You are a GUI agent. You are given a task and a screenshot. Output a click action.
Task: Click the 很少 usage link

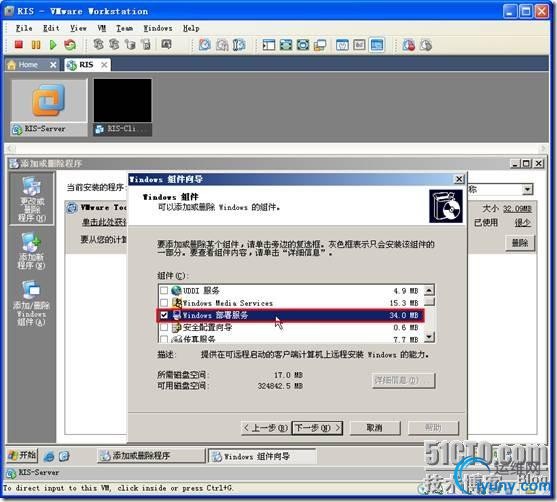click(523, 223)
